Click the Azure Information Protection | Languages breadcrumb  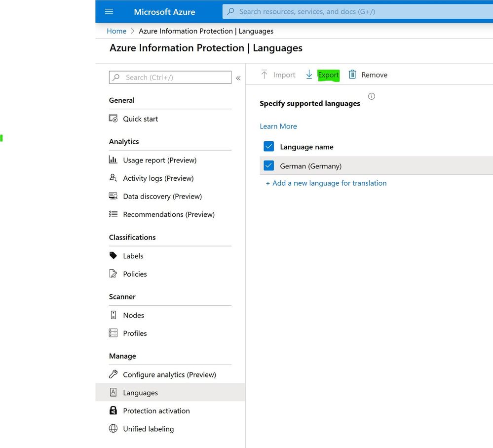click(206, 31)
